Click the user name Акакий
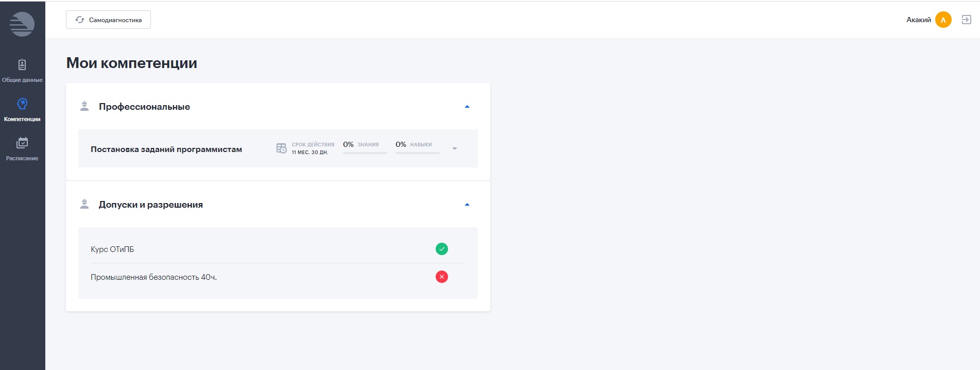Viewport: 980px width, 370px height. pos(918,20)
